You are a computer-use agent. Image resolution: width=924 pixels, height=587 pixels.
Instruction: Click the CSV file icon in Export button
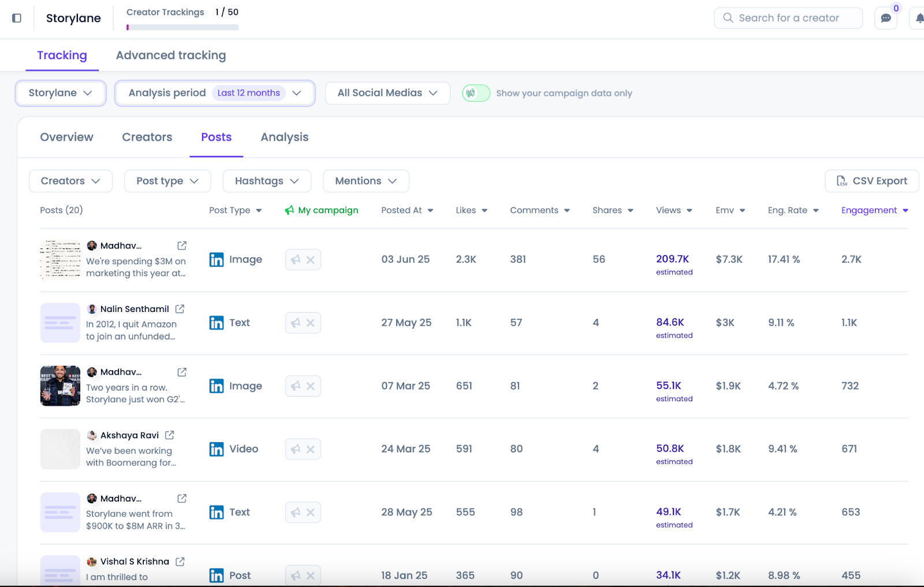click(842, 181)
